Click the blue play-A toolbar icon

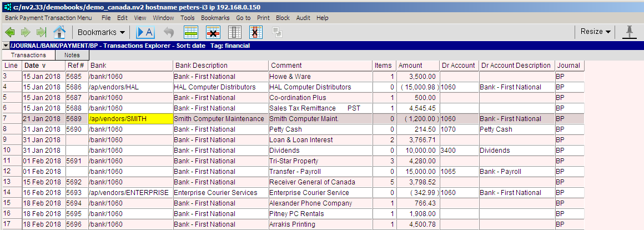pos(145,32)
